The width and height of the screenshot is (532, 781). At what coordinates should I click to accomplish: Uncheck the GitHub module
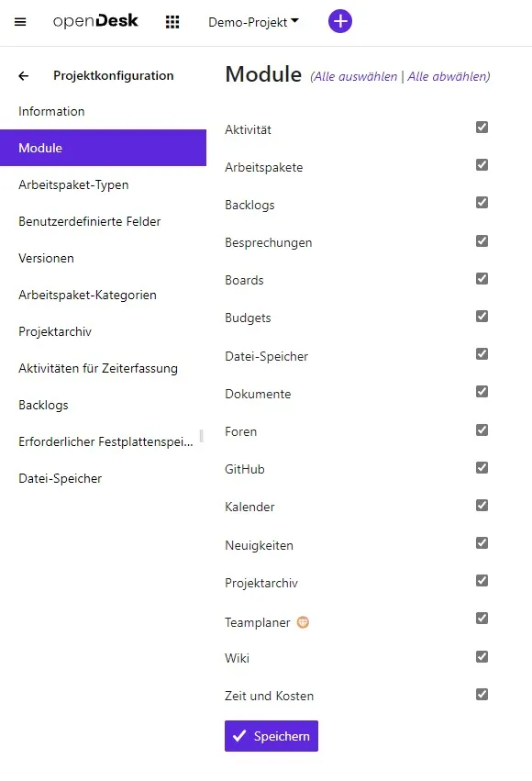pos(482,467)
